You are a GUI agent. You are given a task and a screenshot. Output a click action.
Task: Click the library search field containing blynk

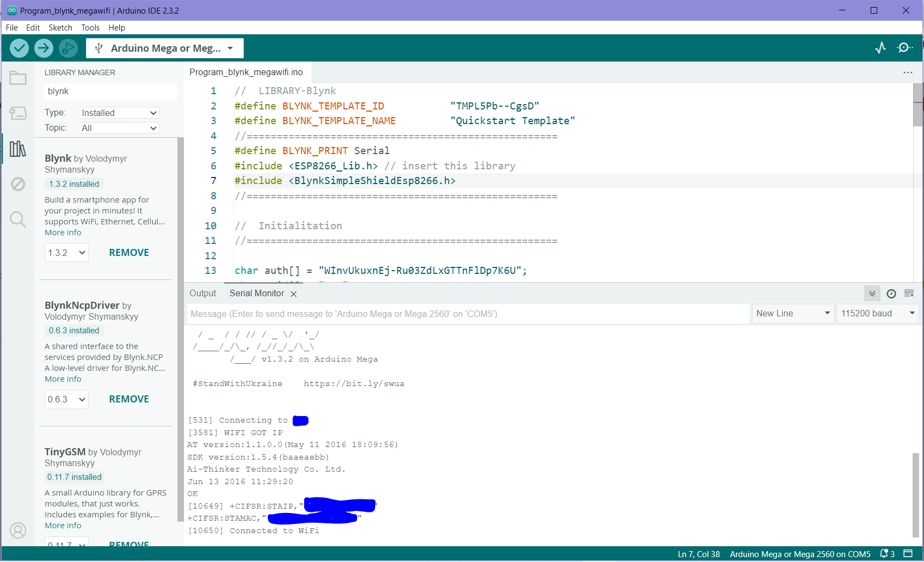[110, 91]
